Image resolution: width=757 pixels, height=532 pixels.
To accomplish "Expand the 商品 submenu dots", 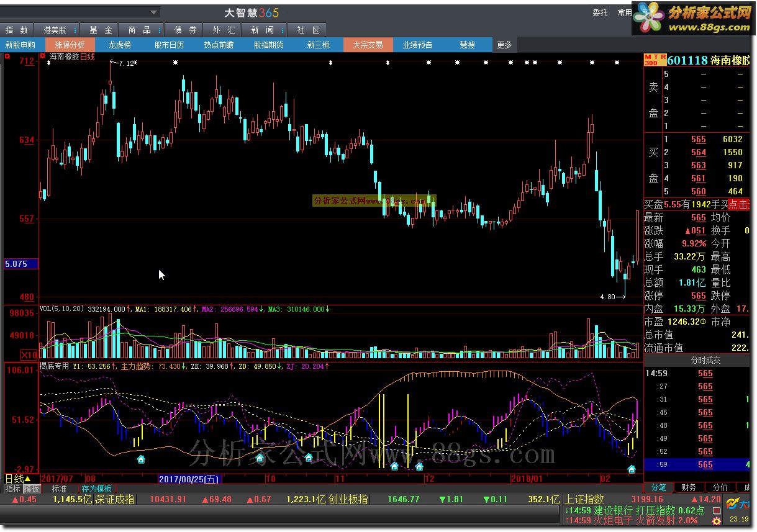I will [160, 30].
